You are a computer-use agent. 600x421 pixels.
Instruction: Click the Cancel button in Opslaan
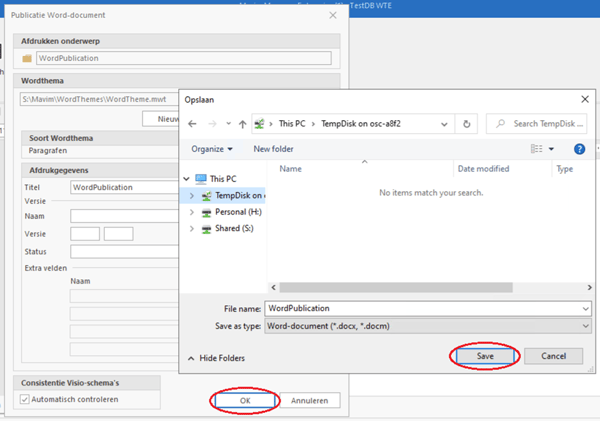click(x=554, y=357)
